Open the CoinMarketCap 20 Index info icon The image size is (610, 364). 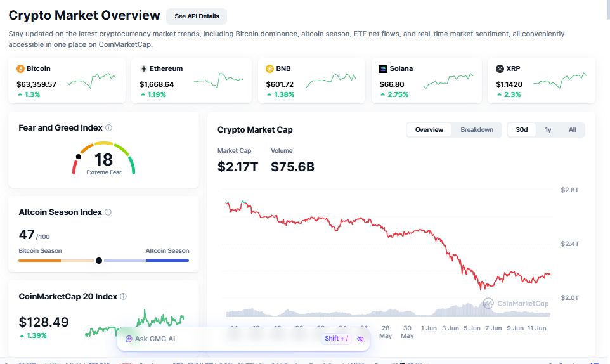pos(123,297)
